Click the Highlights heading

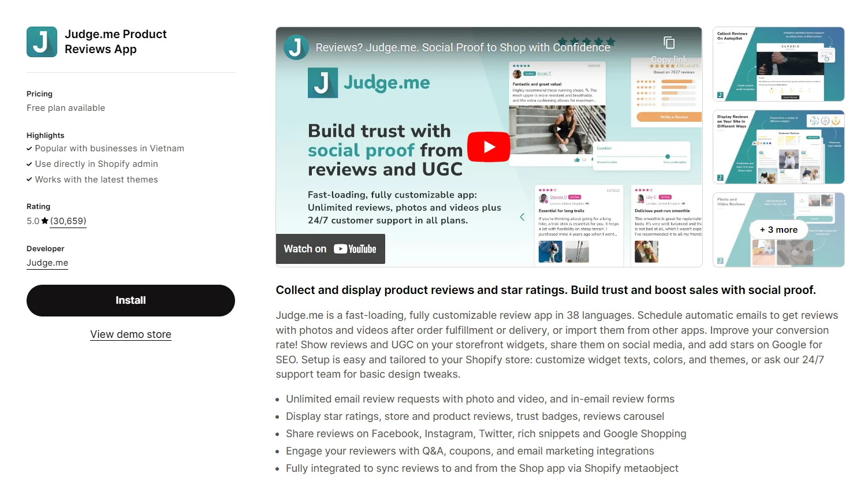coord(46,135)
